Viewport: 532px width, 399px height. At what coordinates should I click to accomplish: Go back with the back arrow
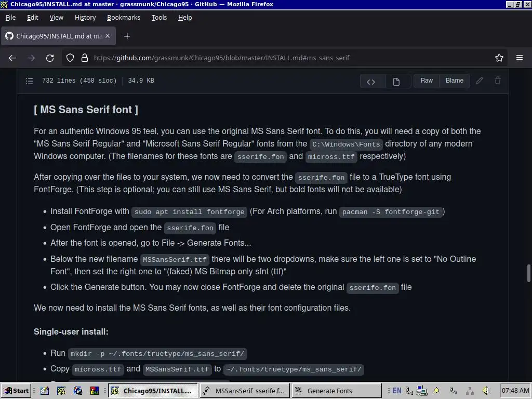[12, 58]
